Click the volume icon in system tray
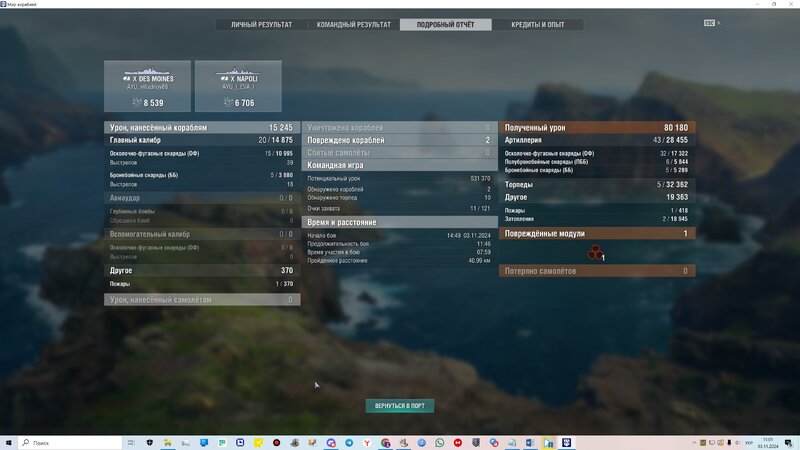Viewport: 800px width, 450px height. pyautogui.click(x=738, y=443)
